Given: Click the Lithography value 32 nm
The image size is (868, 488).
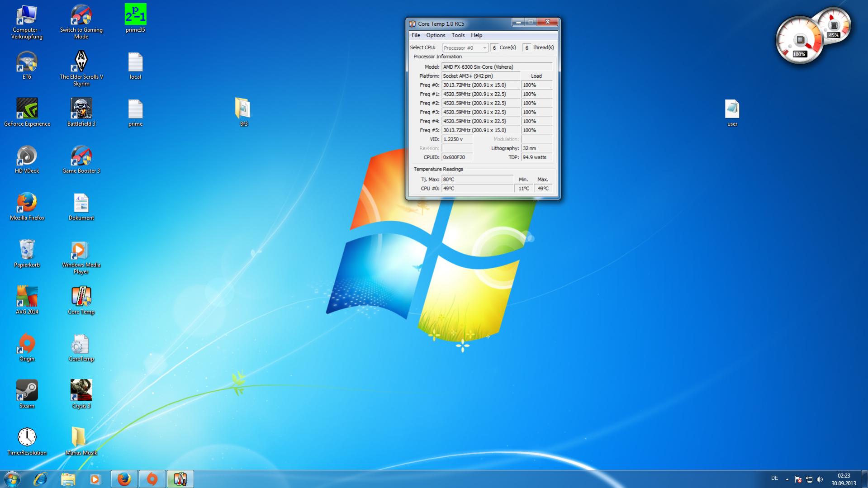Looking at the screenshot, I should point(536,148).
